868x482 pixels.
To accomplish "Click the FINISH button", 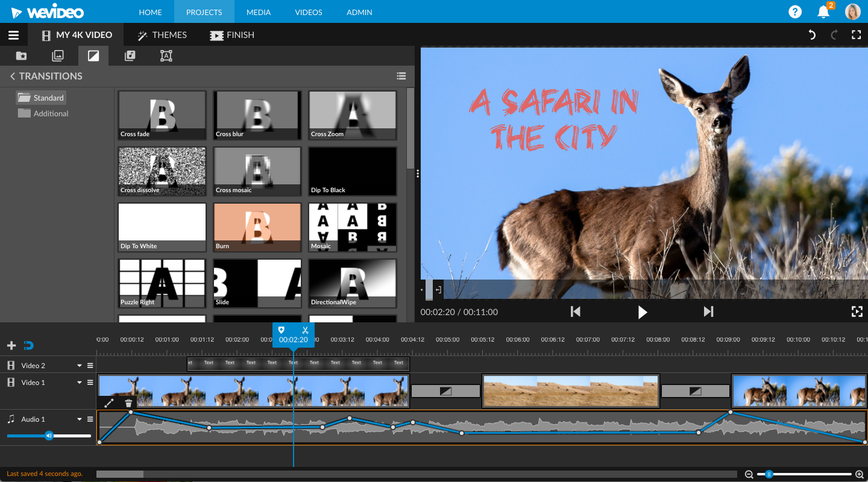I will point(232,34).
